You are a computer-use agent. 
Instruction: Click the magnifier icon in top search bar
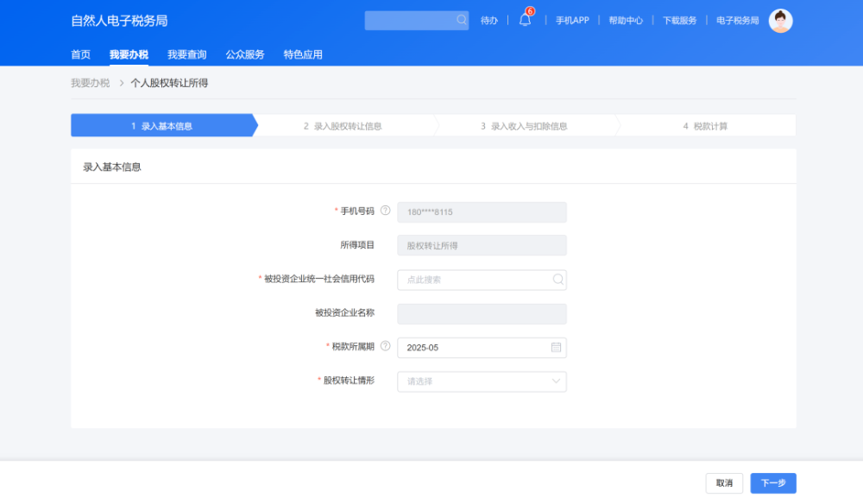tap(462, 20)
